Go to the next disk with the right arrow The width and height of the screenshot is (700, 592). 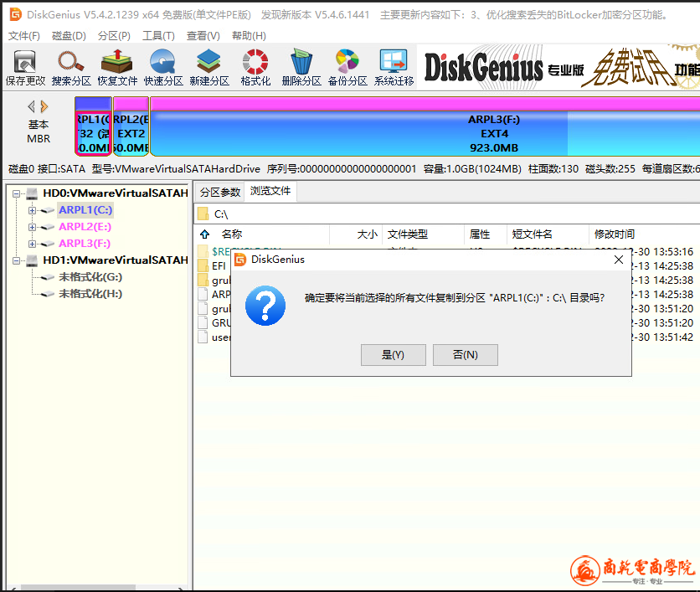pyautogui.click(x=44, y=106)
